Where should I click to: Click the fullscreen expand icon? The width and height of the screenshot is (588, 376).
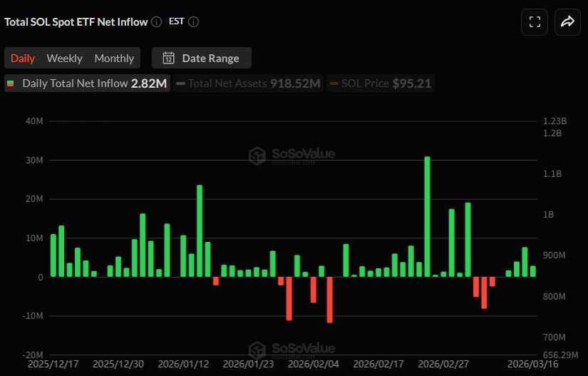[x=535, y=22]
